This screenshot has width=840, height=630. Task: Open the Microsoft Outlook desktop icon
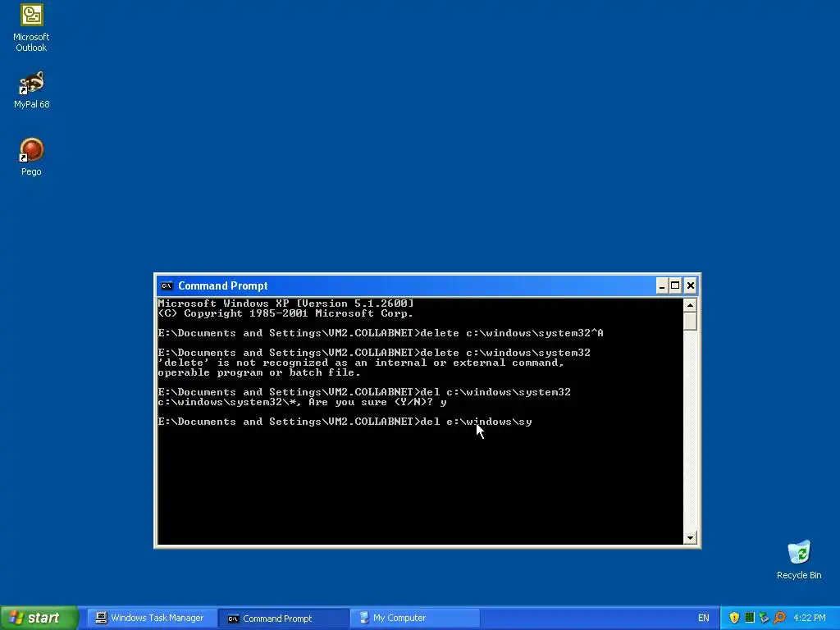point(31,28)
